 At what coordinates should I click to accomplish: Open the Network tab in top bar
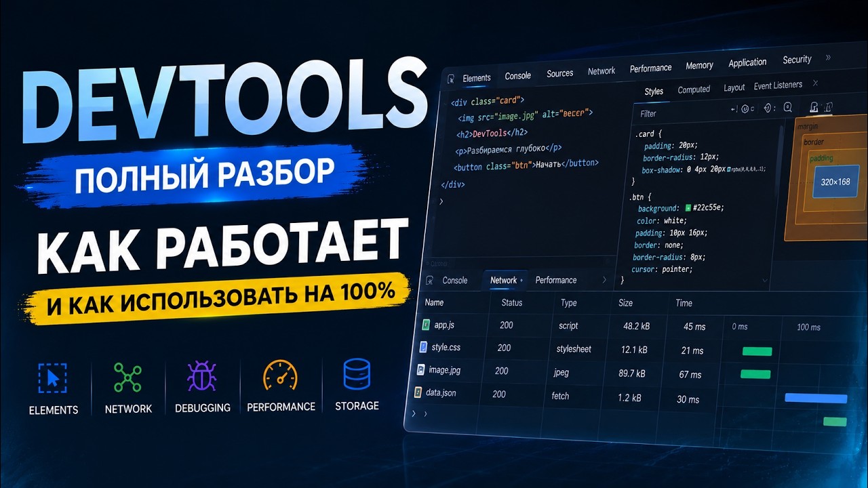[x=601, y=70]
